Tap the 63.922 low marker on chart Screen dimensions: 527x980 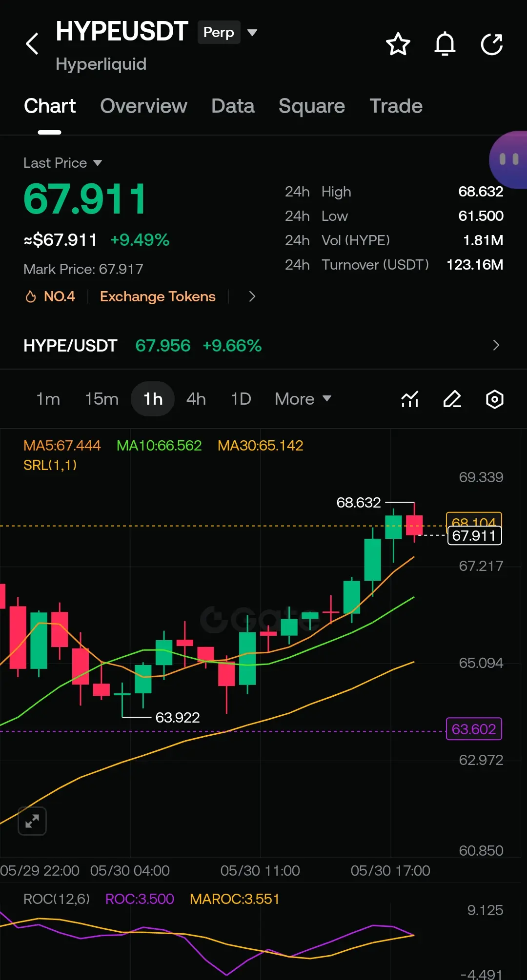[x=178, y=717]
